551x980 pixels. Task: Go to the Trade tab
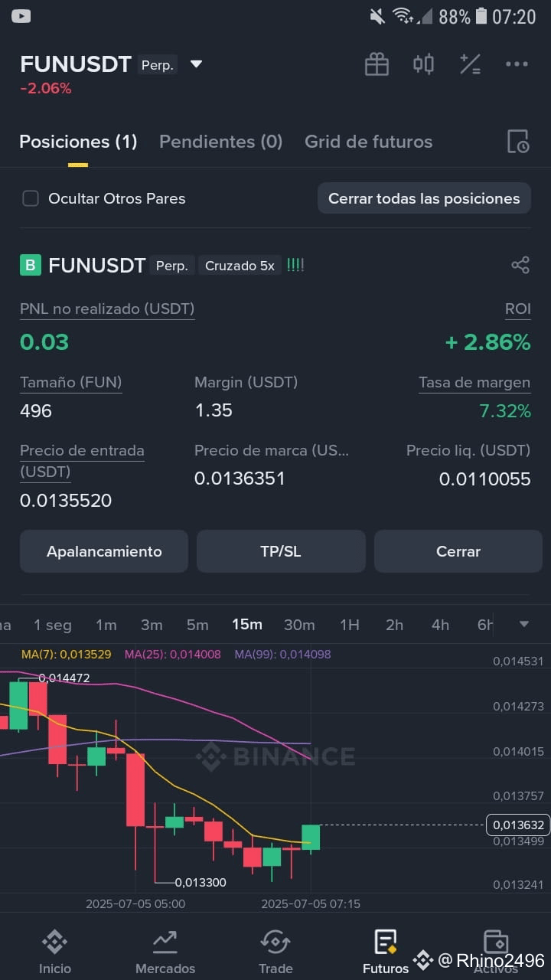[275, 952]
